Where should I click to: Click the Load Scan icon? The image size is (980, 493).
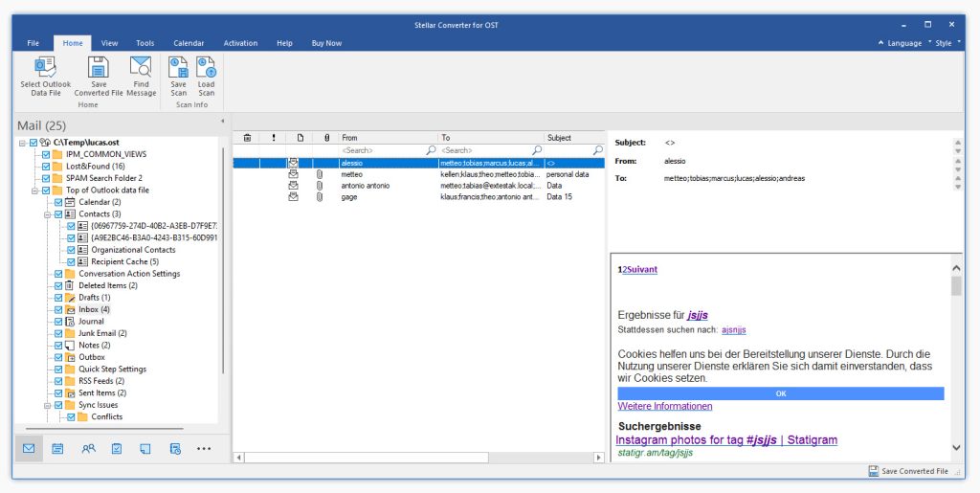206,66
